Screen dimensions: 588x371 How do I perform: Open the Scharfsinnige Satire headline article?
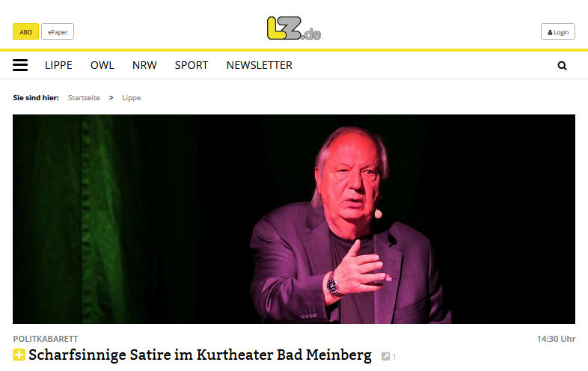click(x=200, y=355)
